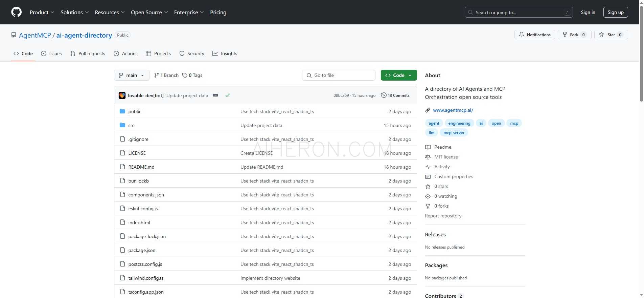Switch to the Pull requests tab
Image resolution: width=644 pixels, height=298 pixels.
click(x=88, y=54)
